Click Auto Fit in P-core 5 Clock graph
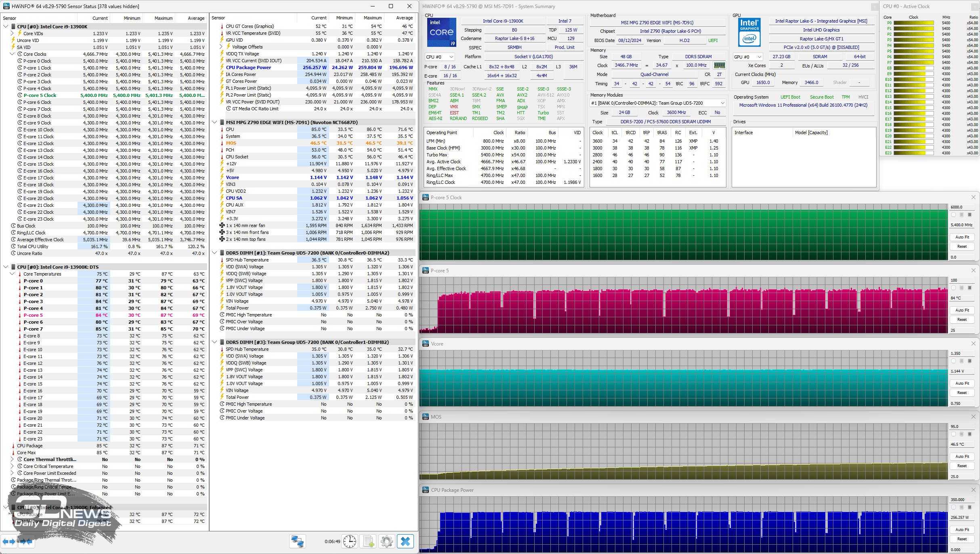This screenshot has height=554, width=980. (962, 237)
